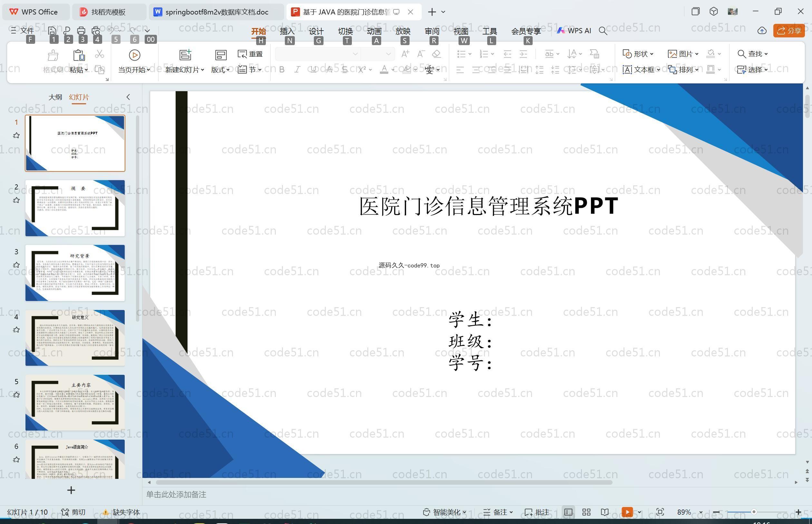812x524 pixels.
Task: Toggle Normal view button in status bar
Action: coord(568,512)
